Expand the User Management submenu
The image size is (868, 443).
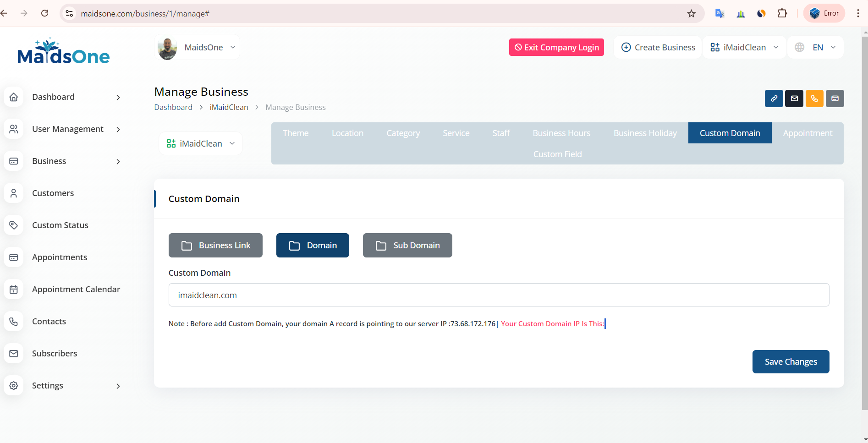[118, 130]
